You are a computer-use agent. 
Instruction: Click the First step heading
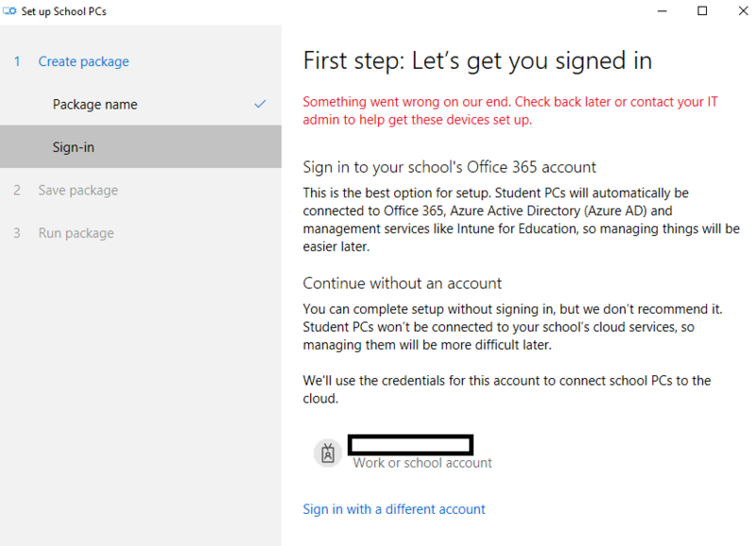click(477, 61)
